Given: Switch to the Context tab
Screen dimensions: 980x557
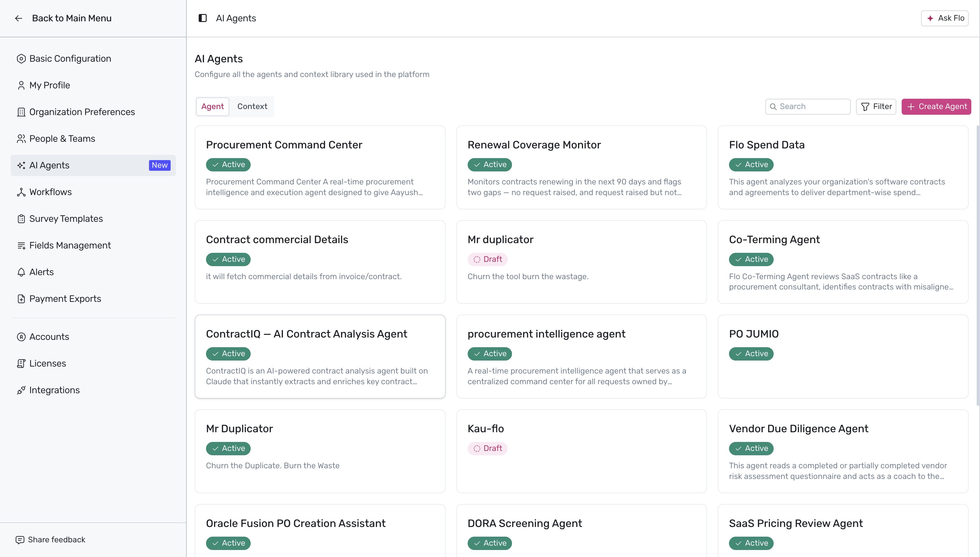Looking at the screenshot, I should [x=252, y=107].
